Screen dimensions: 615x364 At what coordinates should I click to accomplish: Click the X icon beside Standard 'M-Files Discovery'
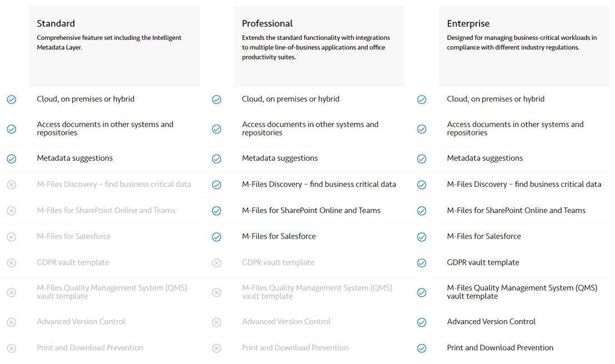pos(12,185)
